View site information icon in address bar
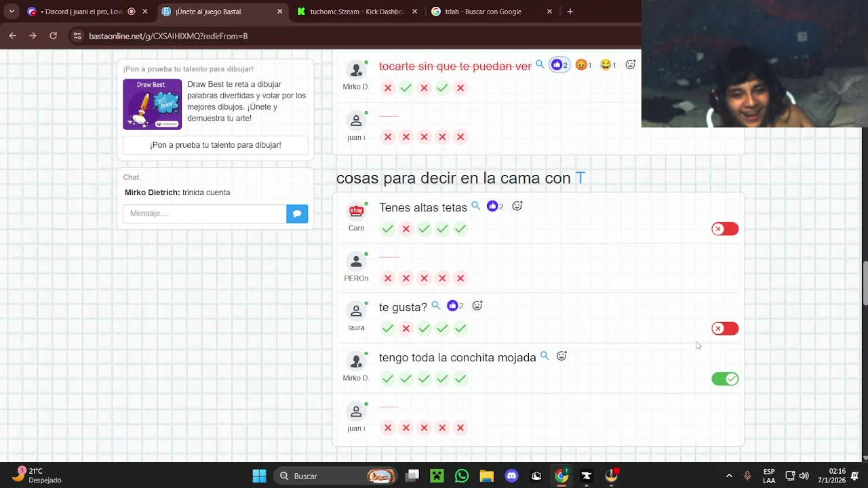This screenshot has height=488, width=868. tap(77, 36)
